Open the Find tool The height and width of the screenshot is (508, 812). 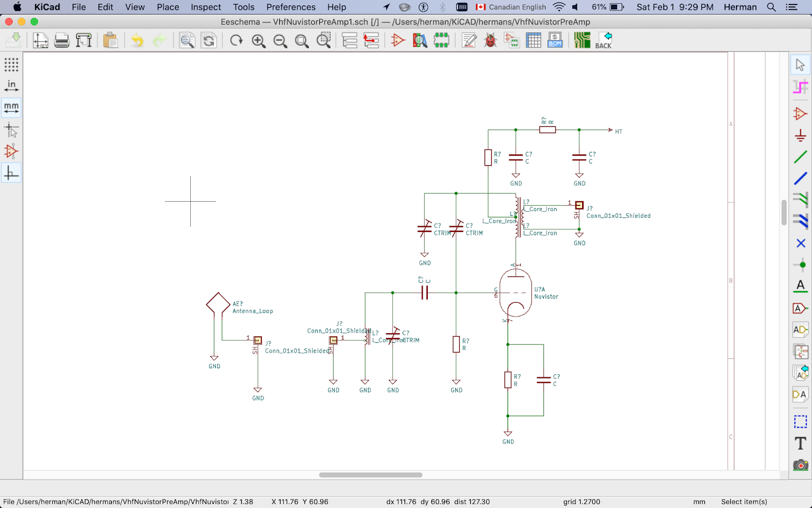pyautogui.click(x=187, y=40)
